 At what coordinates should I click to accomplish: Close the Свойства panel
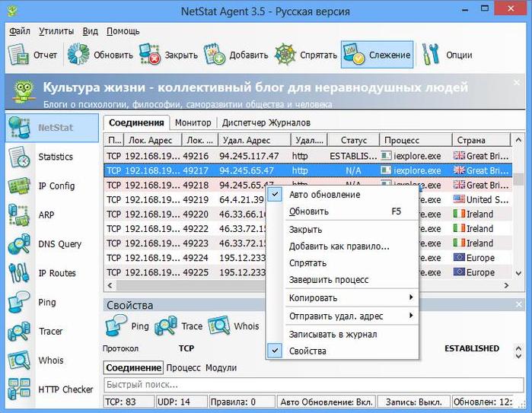point(519,304)
